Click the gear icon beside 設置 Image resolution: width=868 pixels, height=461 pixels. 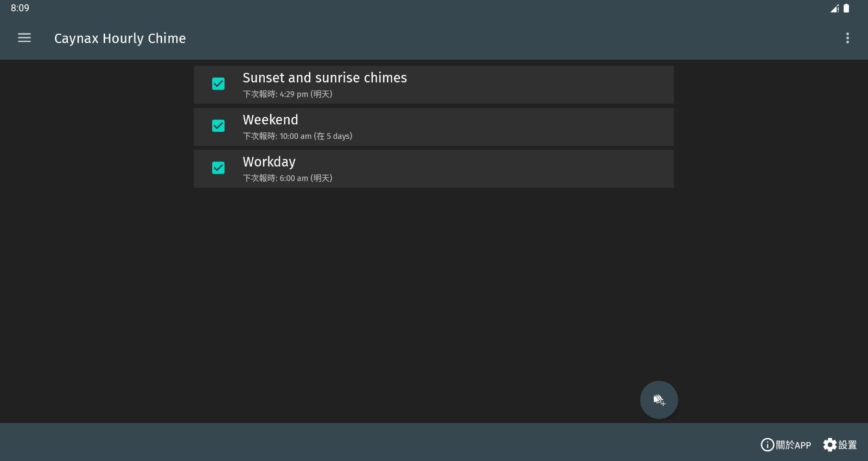point(829,445)
